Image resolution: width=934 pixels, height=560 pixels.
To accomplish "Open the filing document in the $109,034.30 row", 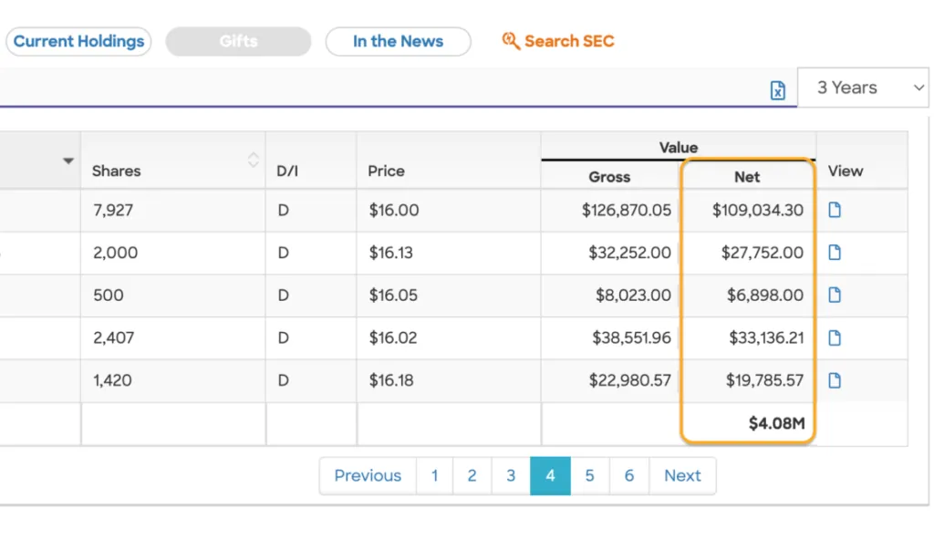I will coord(835,210).
